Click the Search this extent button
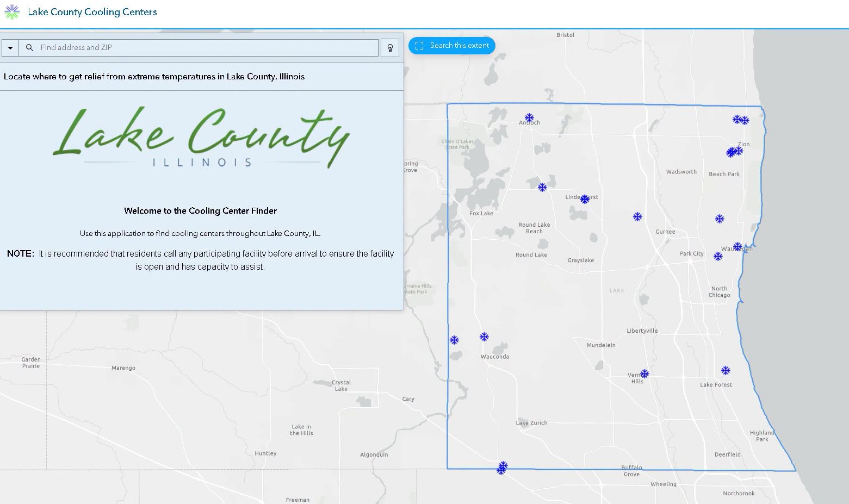Image resolution: width=849 pixels, height=504 pixels. click(452, 46)
